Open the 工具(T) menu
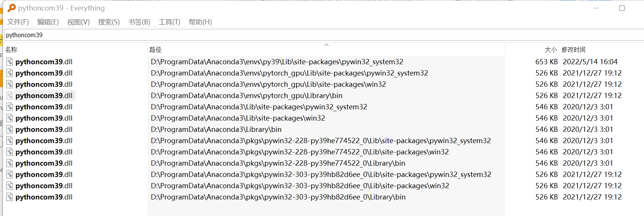644x216 pixels. 170,22
